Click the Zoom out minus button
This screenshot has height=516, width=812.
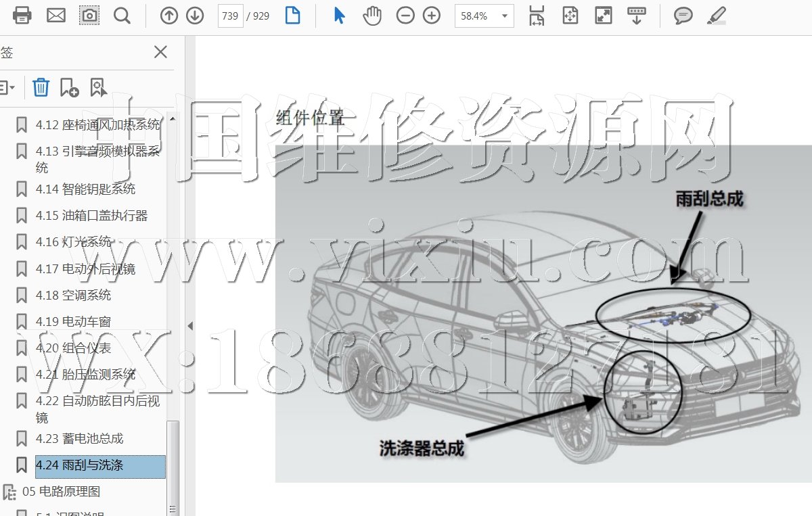[x=405, y=16]
